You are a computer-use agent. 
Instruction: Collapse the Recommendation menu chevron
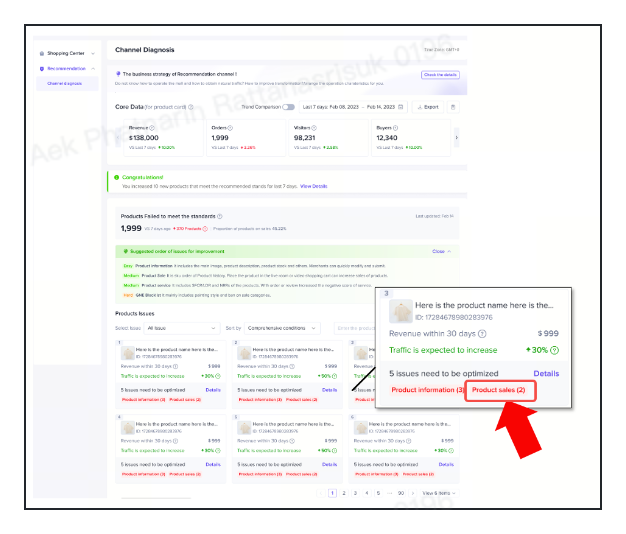pos(93,69)
